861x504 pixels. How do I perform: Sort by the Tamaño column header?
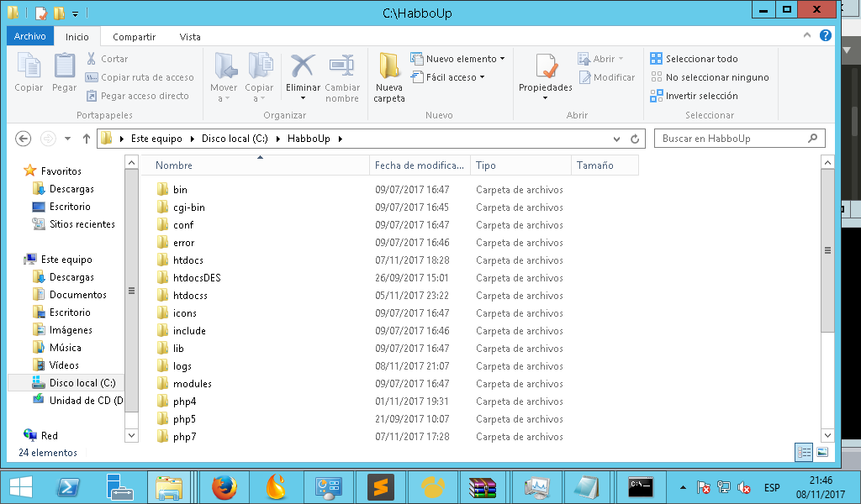(605, 165)
